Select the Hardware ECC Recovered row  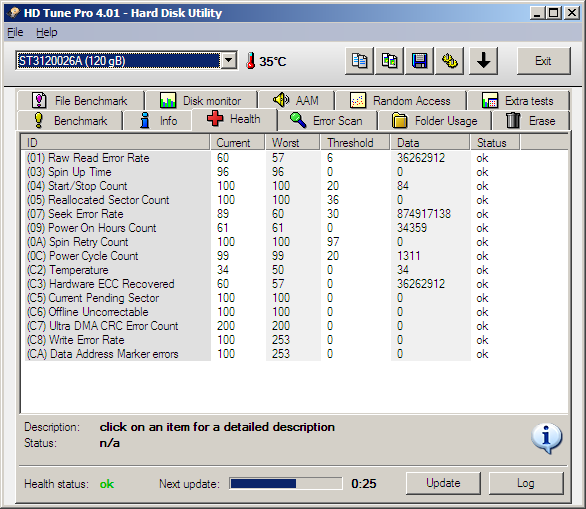tap(295, 284)
